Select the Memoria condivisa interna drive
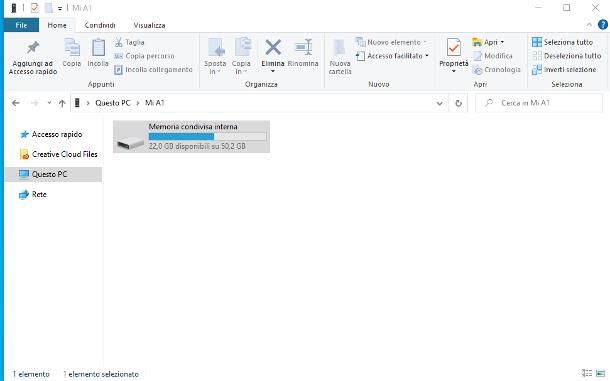This screenshot has height=381, width=610. click(191, 137)
